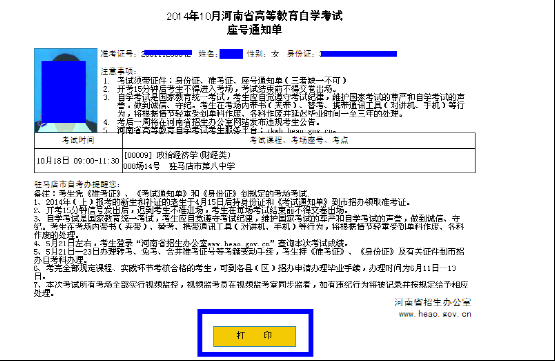
Task: Click the 驻马店市自考办提醒您 heading
Action: click(x=77, y=184)
